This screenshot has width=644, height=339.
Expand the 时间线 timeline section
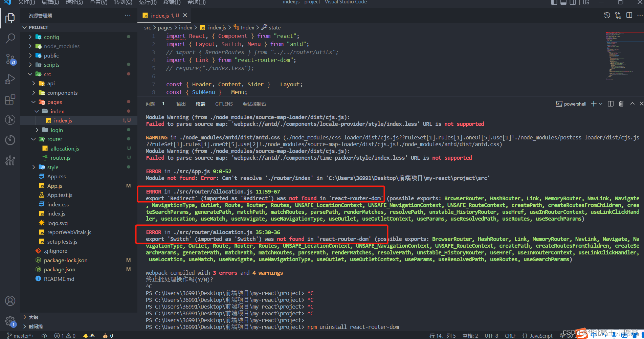pos(79,326)
